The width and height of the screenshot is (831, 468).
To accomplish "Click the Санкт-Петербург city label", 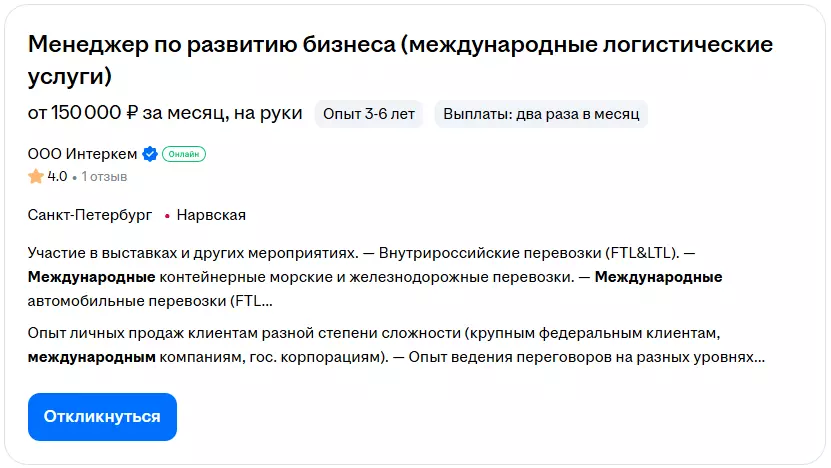I will click(x=90, y=215).
